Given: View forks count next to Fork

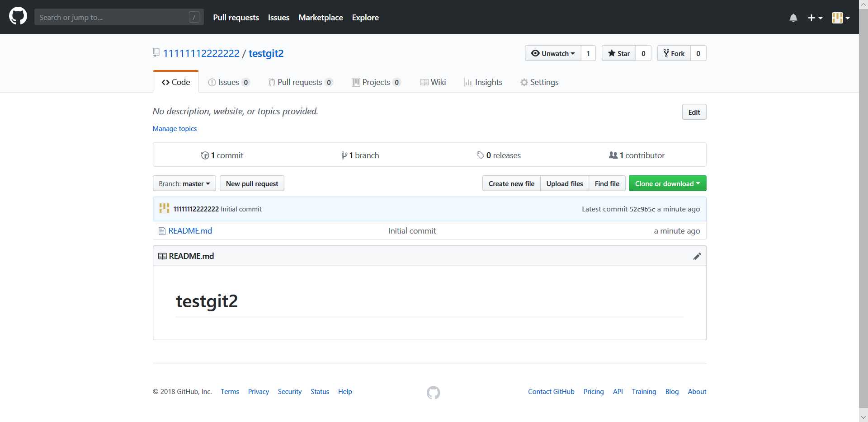Looking at the screenshot, I should click(x=698, y=53).
